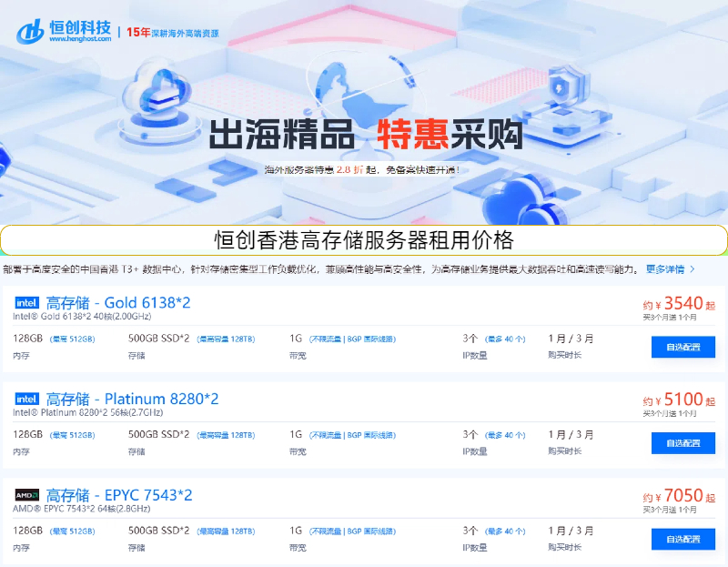Click 1G bandwidth value in EPYC 7543 row

296,531
